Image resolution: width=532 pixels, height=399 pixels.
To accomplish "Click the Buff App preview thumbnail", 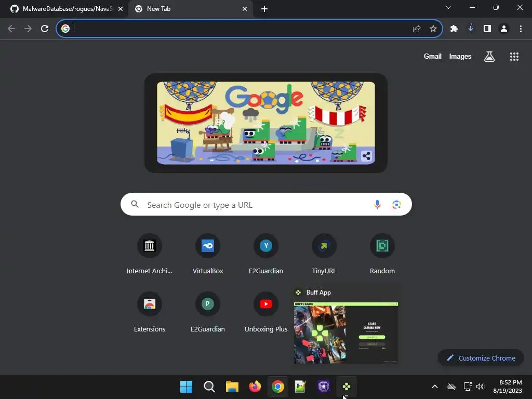I will pyautogui.click(x=345, y=333).
